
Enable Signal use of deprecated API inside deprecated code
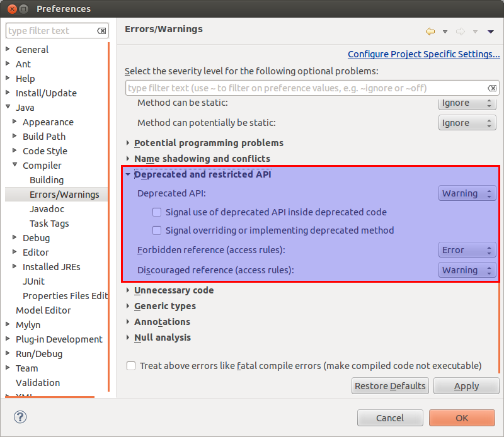[157, 212]
